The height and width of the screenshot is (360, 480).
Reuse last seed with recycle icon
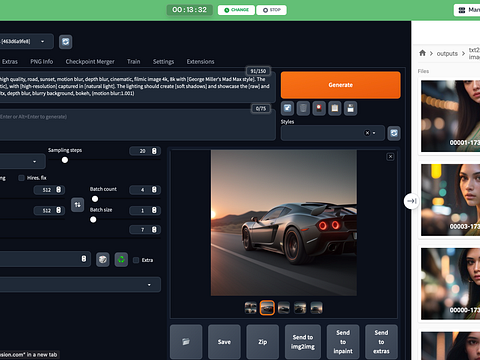coord(121,259)
